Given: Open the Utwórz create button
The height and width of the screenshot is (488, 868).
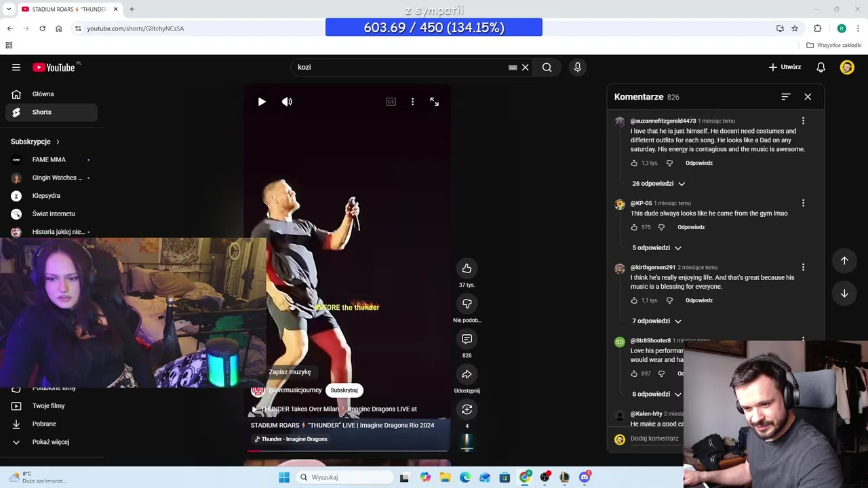Looking at the screenshot, I should (x=785, y=67).
